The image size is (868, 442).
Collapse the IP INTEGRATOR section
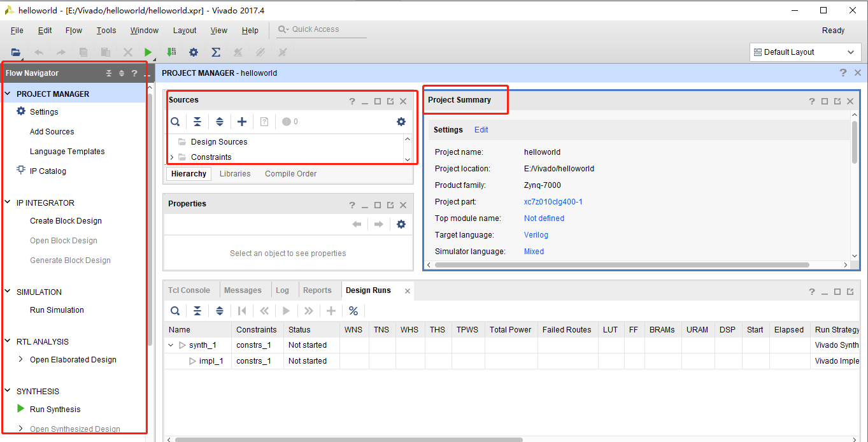[8, 203]
